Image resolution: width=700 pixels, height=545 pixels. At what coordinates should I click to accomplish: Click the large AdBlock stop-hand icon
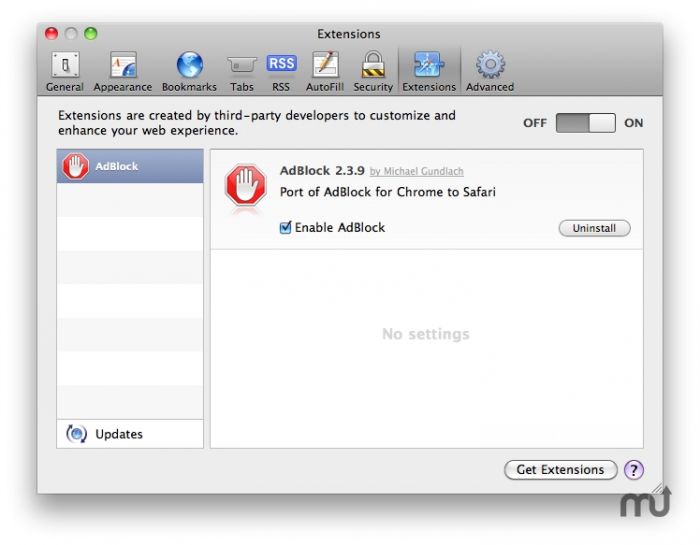pyautogui.click(x=246, y=185)
